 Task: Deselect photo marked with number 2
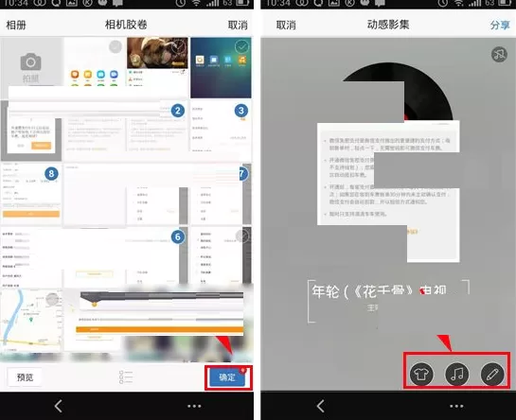click(178, 111)
